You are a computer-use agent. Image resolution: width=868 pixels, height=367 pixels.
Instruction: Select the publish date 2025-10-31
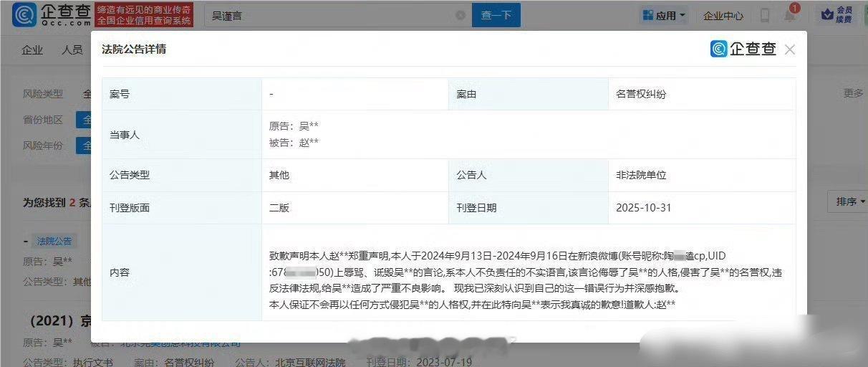pyautogui.click(x=643, y=208)
